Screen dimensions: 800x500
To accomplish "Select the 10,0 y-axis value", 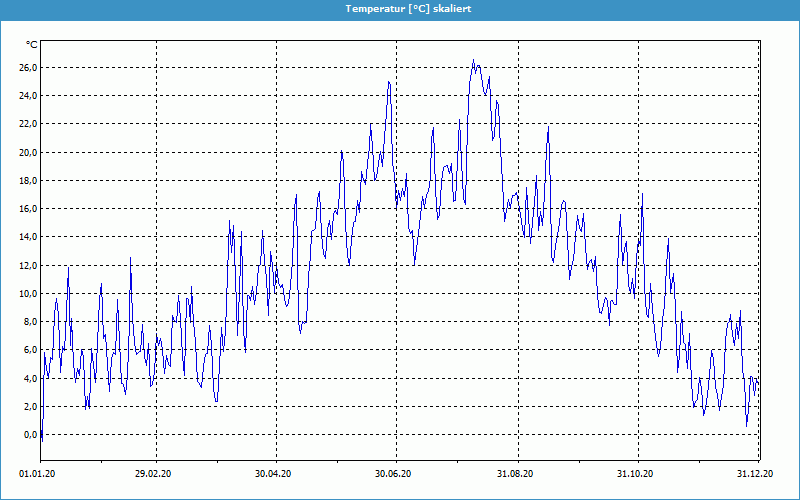I will (x=28, y=293).
